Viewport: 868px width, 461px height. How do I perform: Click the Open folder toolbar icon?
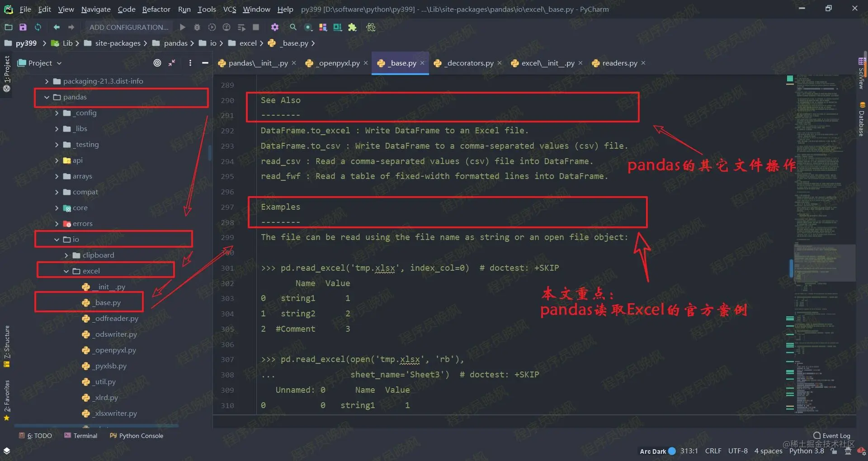coord(8,27)
